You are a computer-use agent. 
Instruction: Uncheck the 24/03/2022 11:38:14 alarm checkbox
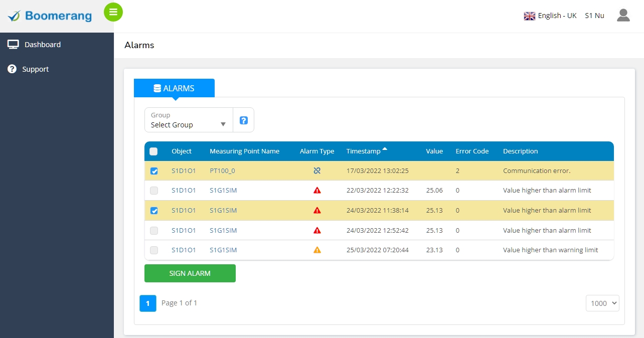(x=154, y=211)
